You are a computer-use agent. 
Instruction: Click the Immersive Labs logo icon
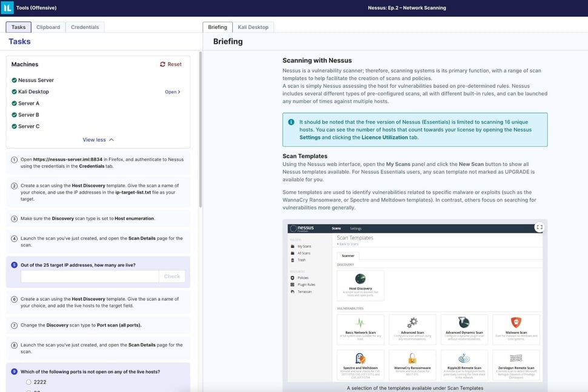pyautogui.click(x=7, y=7)
